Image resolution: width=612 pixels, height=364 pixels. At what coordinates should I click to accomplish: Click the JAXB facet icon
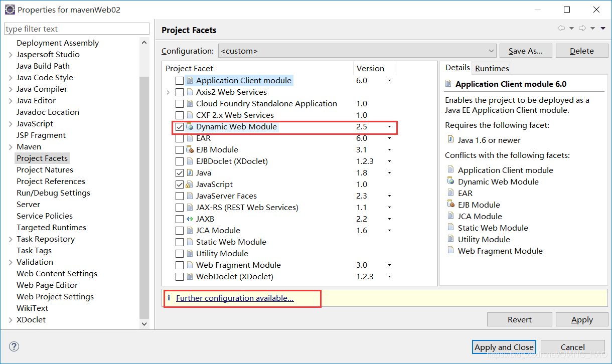click(190, 219)
